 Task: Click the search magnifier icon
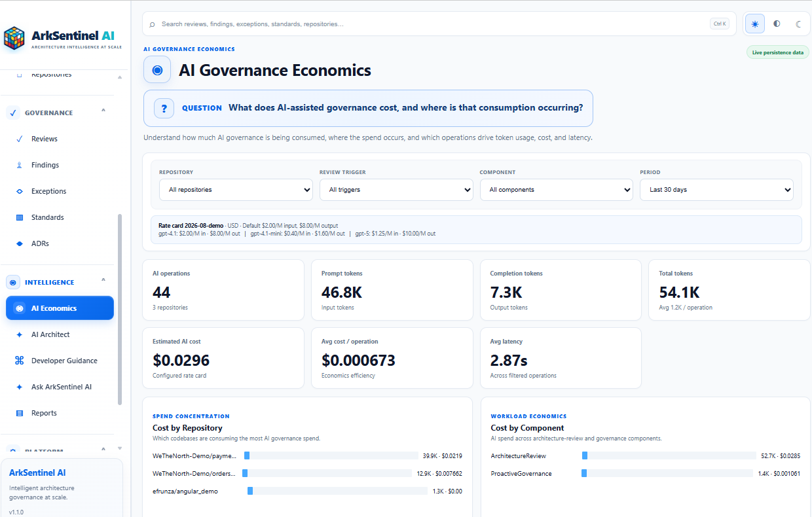153,24
